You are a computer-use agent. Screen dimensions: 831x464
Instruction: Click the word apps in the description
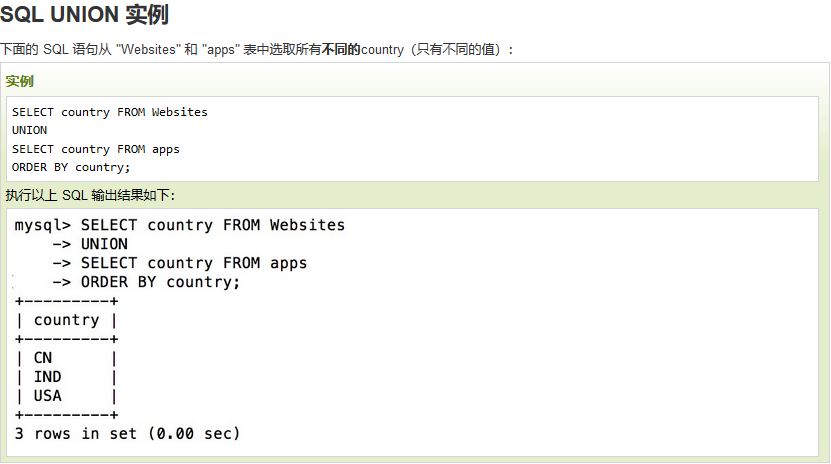pos(220,50)
